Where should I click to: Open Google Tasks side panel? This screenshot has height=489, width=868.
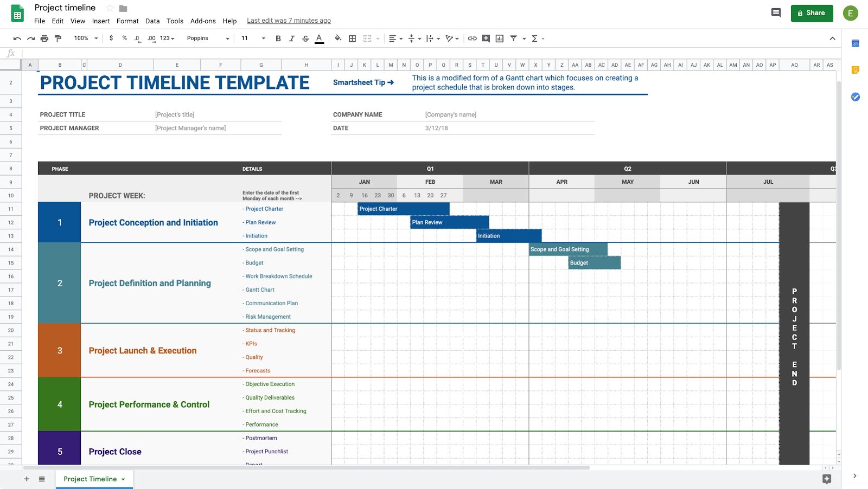855,97
